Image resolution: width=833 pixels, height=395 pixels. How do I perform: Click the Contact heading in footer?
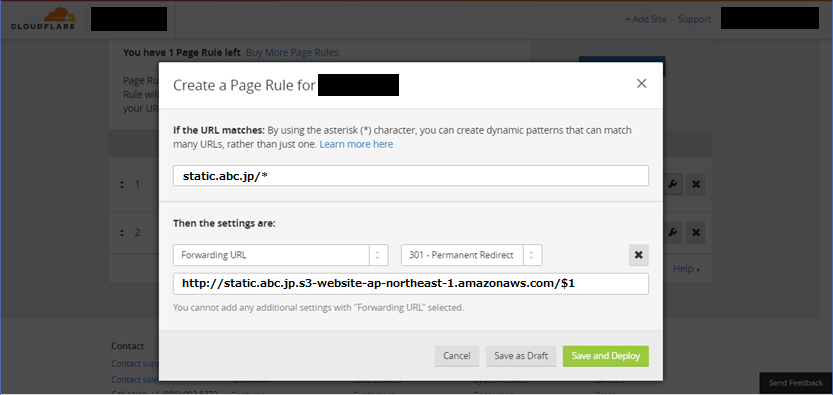pos(128,346)
